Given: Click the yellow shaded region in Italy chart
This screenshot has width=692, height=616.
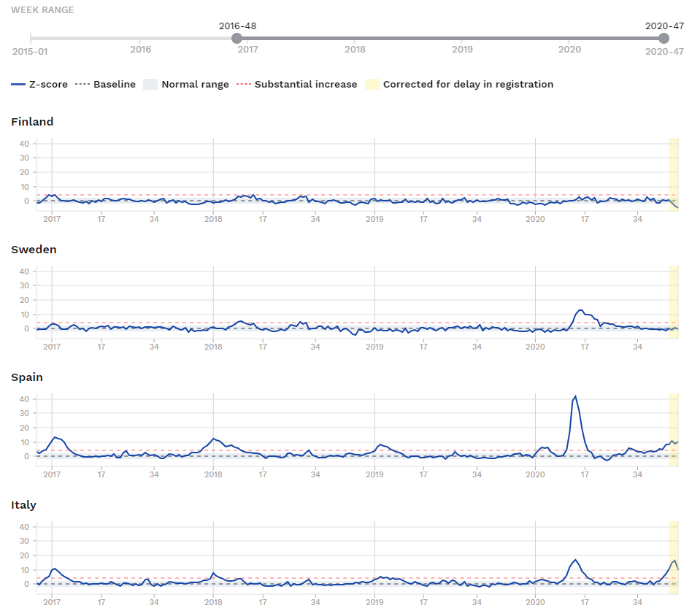Looking at the screenshot, I should [x=674, y=555].
